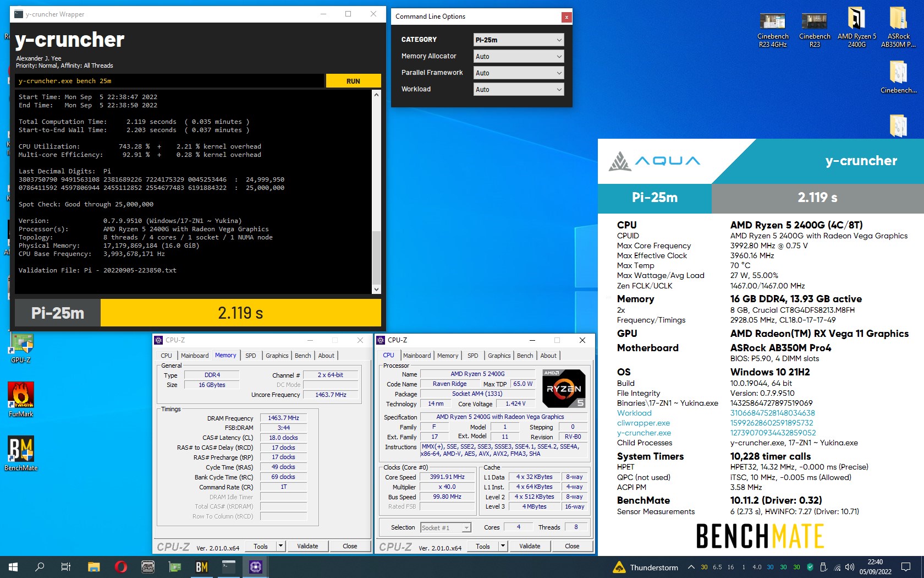Switch to Graphics tab in CPU-Z Memory window
924x578 pixels.
(277, 356)
